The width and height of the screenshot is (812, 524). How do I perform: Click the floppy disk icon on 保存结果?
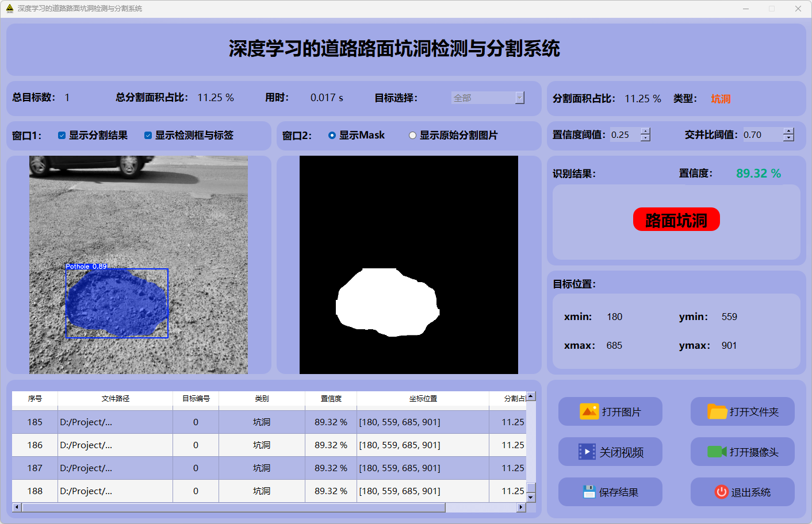pos(588,492)
